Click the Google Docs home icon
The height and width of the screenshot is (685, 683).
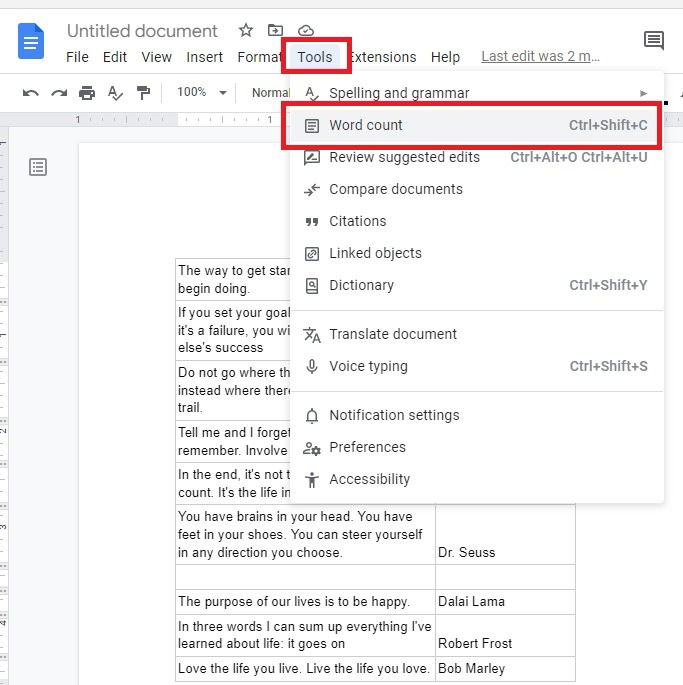(31, 42)
